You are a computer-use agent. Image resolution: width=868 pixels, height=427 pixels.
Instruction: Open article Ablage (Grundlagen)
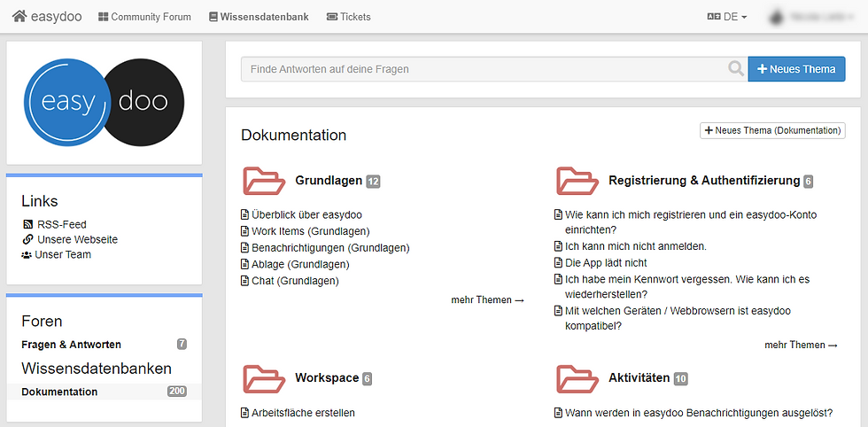(300, 264)
